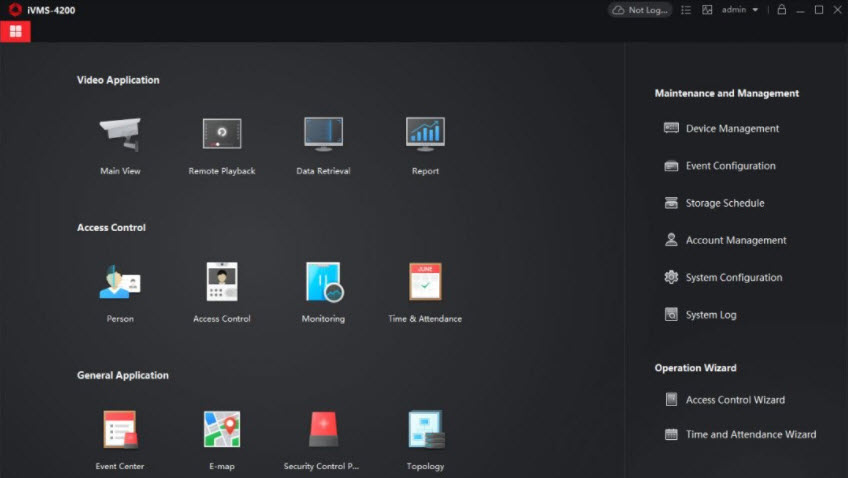848x478 pixels.
Task: Click the Security Control P... label
Action: 321,466
